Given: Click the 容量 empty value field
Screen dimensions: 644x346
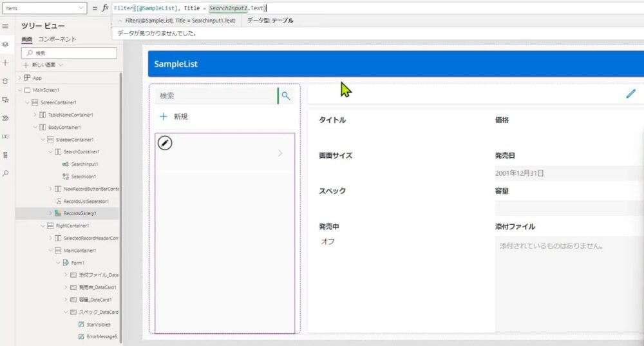Looking at the screenshot, I should [569, 208].
